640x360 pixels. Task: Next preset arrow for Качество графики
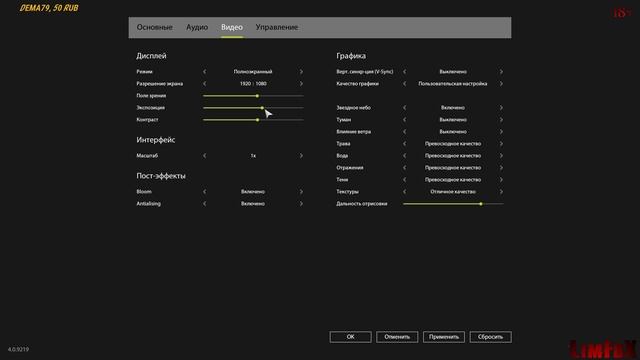tap(501, 84)
